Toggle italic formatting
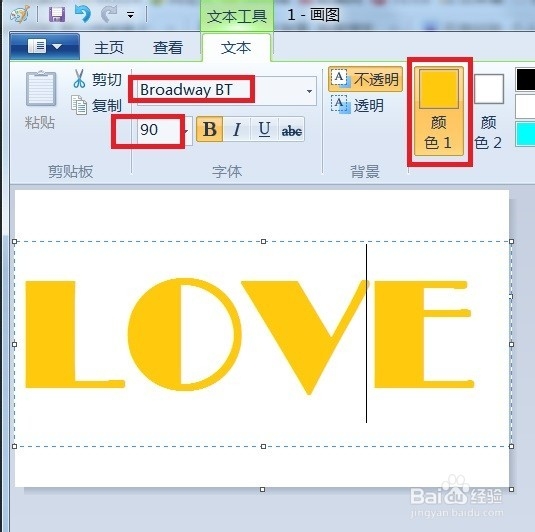 click(x=237, y=130)
